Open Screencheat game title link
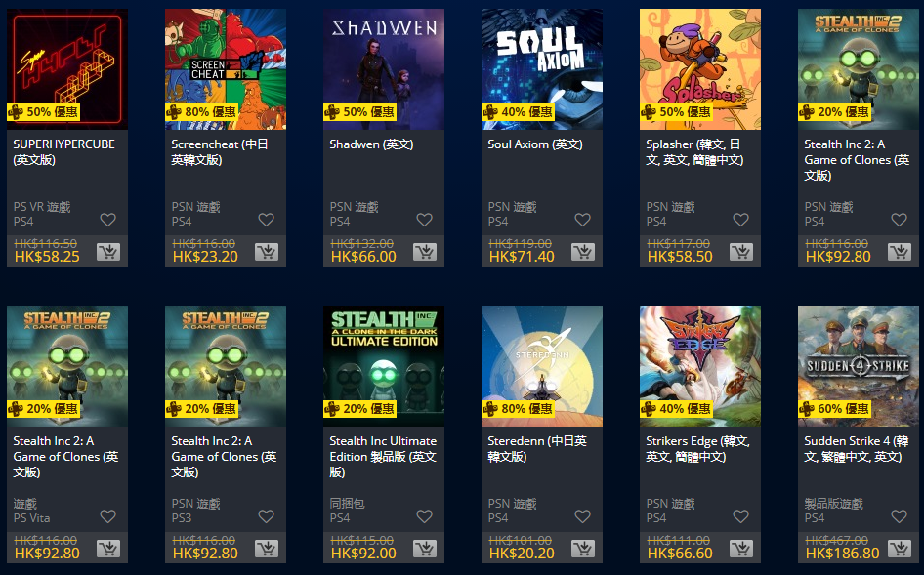The height and width of the screenshot is (575, 924). point(220,152)
